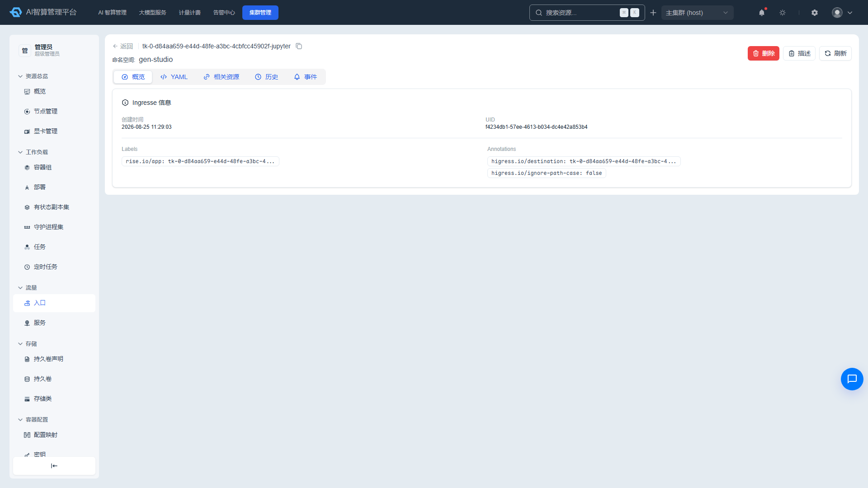Focus the 搜索资源 search field
Screen dimensions: 868x488
click(x=587, y=13)
